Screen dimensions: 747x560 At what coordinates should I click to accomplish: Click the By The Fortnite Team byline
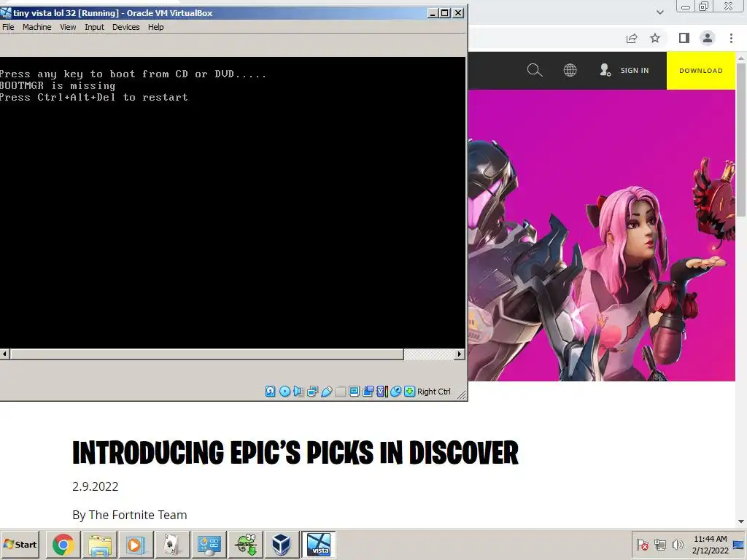130,515
